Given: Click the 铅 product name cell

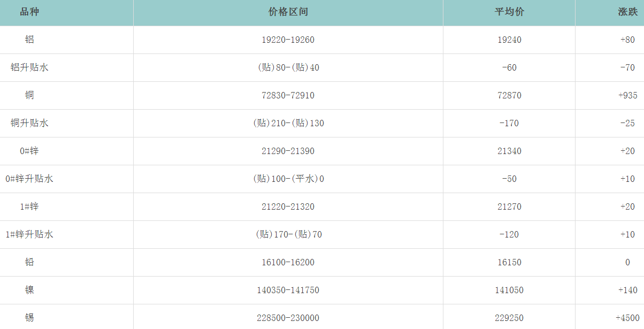Looking at the screenshot, I should 29,262.
